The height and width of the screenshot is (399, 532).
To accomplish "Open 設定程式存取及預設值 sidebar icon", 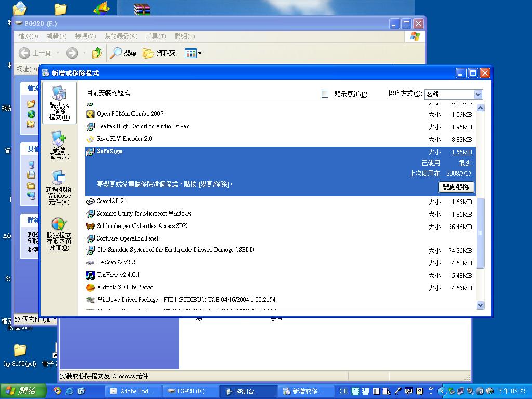I will click(59, 234).
